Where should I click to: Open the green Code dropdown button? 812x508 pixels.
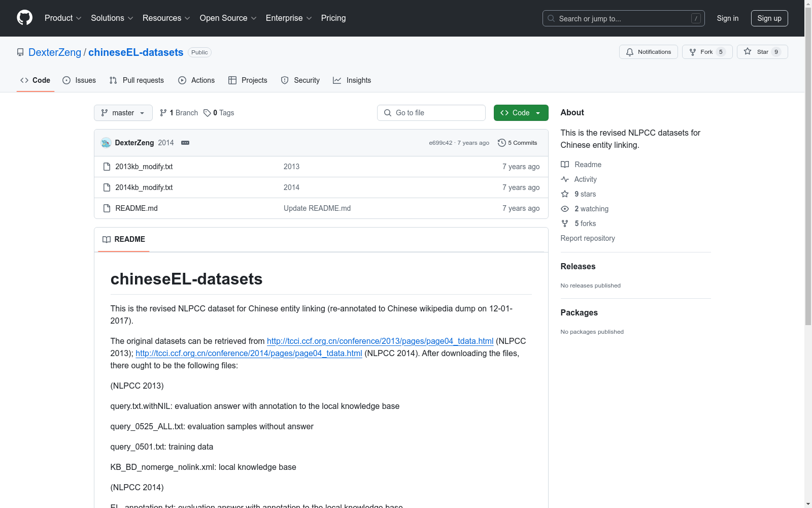click(521, 113)
